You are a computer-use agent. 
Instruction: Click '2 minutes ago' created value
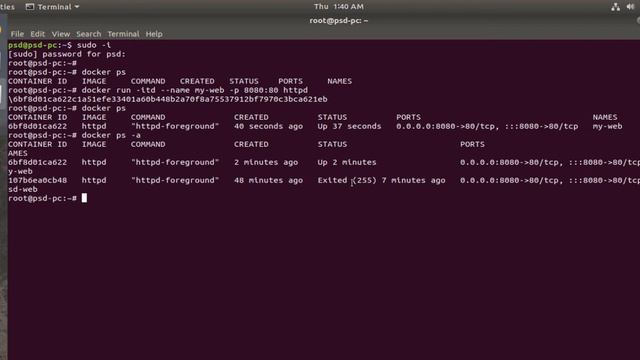pyautogui.click(x=266, y=162)
